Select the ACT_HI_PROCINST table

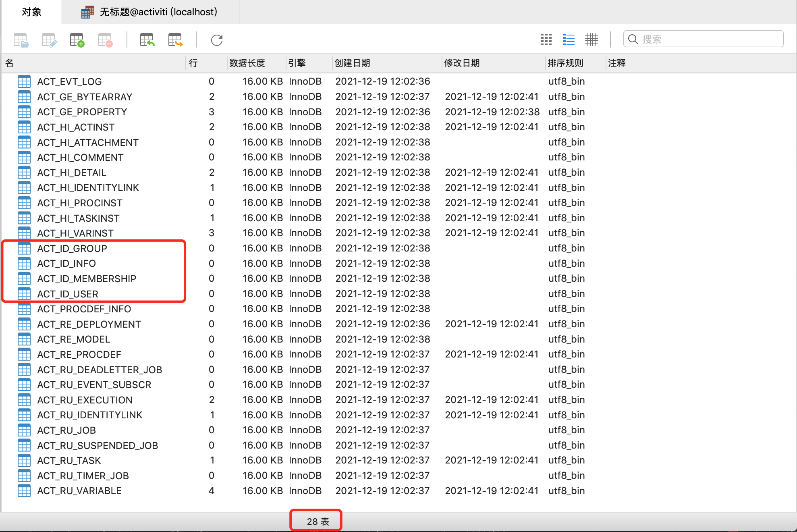coord(80,203)
